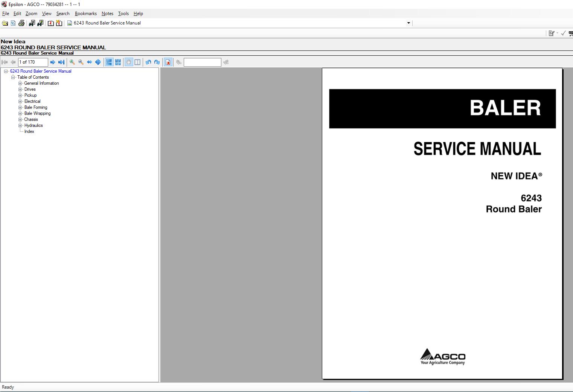Collapse the 6243 Round Baler Service Manual node
The height and width of the screenshot is (392, 573).
(x=6, y=71)
